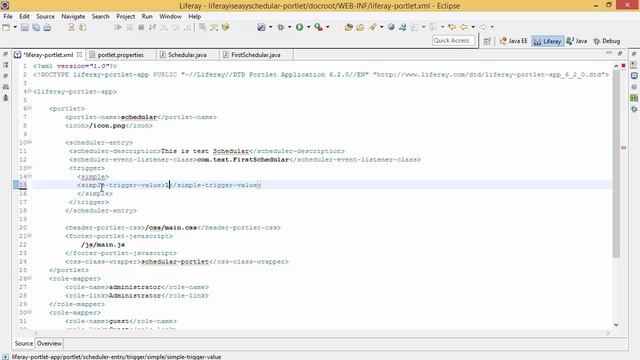This screenshot has height=360, width=640.
Task: Click the Open Task folder icon
Action: (x=360, y=27)
